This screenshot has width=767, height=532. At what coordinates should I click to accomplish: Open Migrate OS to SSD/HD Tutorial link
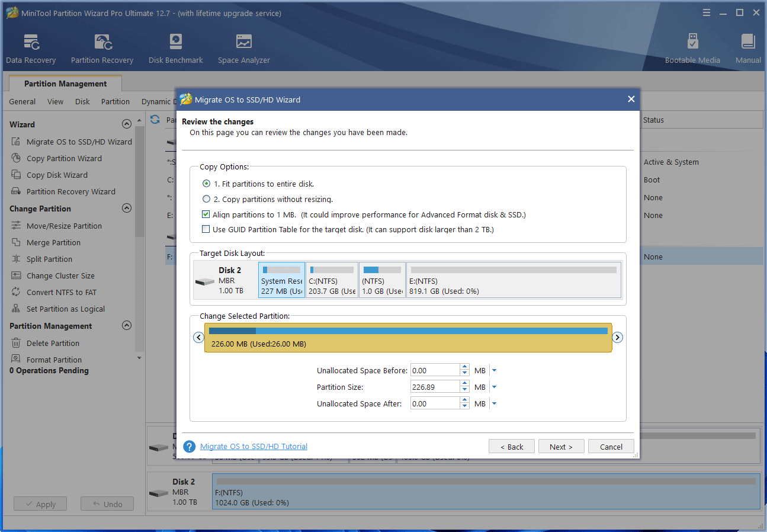point(253,447)
